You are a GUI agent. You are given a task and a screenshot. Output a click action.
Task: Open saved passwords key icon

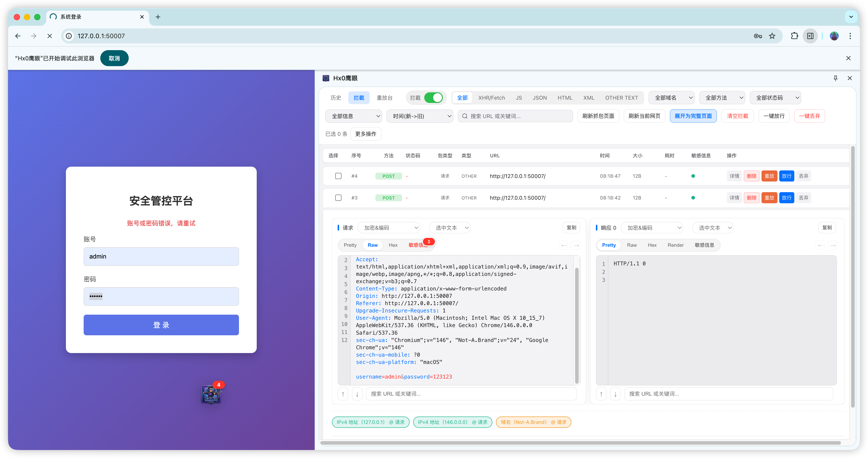pyautogui.click(x=758, y=36)
